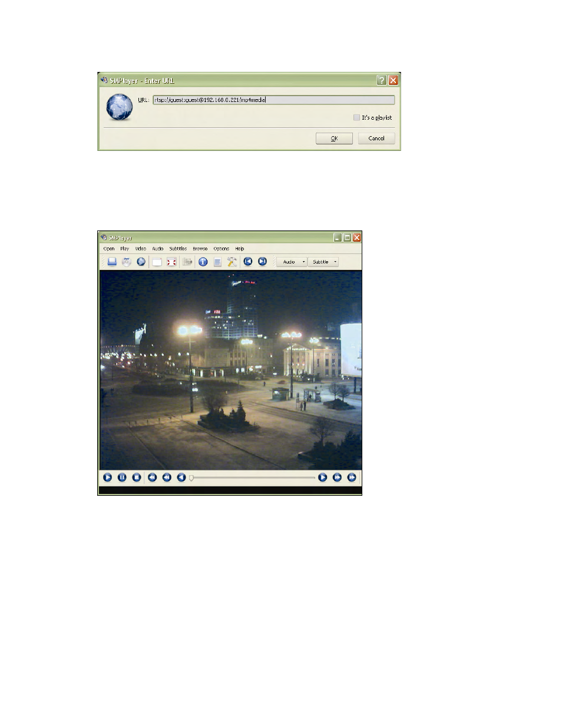The height and width of the screenshot is (728, 562).
Task: Click the previous track toolbar icon
Action: pos(248,262)
